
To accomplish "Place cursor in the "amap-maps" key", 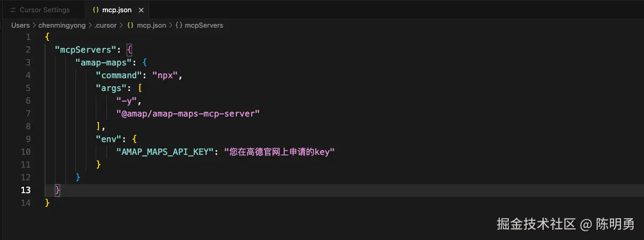I will click(x=103, y=63).
